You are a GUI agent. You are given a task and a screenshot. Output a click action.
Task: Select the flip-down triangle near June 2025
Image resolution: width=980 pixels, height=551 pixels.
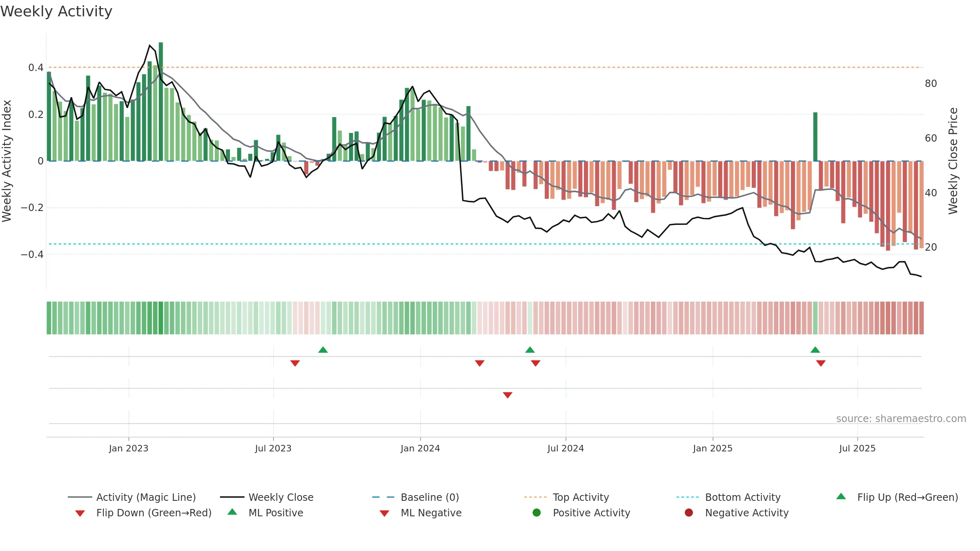[821, 363]
